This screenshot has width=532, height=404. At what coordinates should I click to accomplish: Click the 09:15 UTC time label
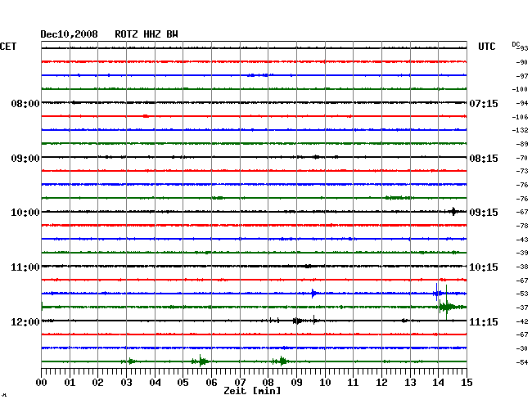coord(484,213)
